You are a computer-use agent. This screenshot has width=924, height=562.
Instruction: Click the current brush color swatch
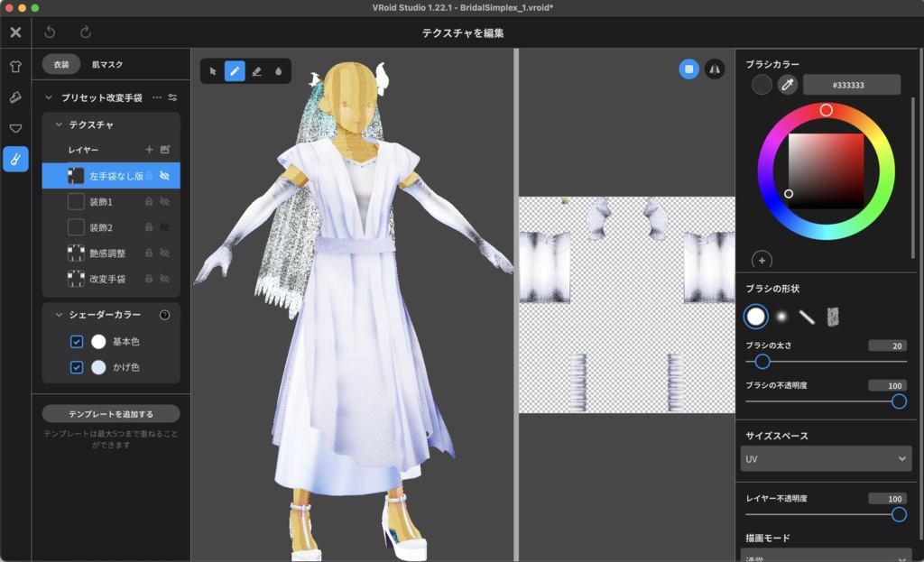(x=762, y=85)
